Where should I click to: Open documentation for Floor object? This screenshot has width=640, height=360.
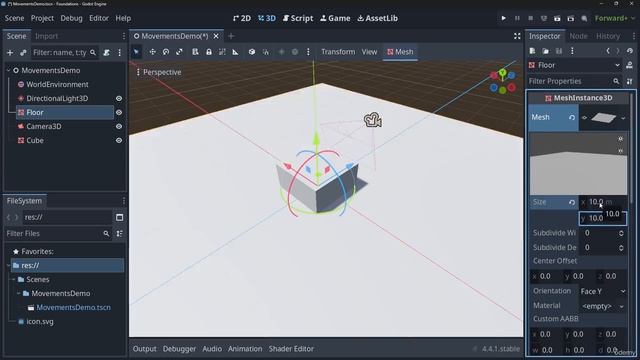pos(629,65)
